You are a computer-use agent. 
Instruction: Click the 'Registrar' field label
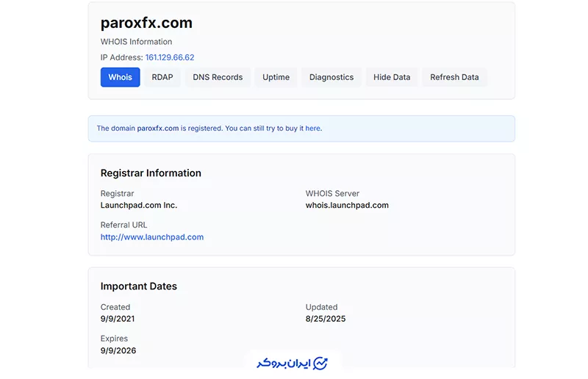pyautogui.click(x=117, y=193)
